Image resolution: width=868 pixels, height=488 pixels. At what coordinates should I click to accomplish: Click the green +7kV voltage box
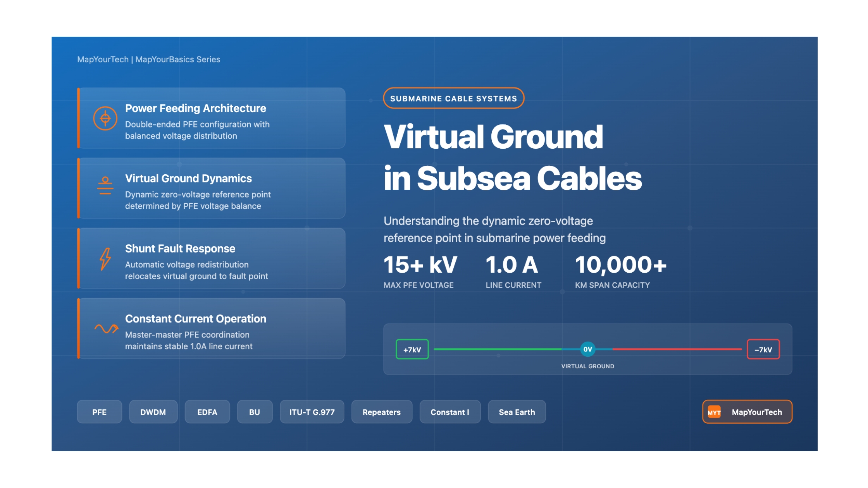pos(412,350)
